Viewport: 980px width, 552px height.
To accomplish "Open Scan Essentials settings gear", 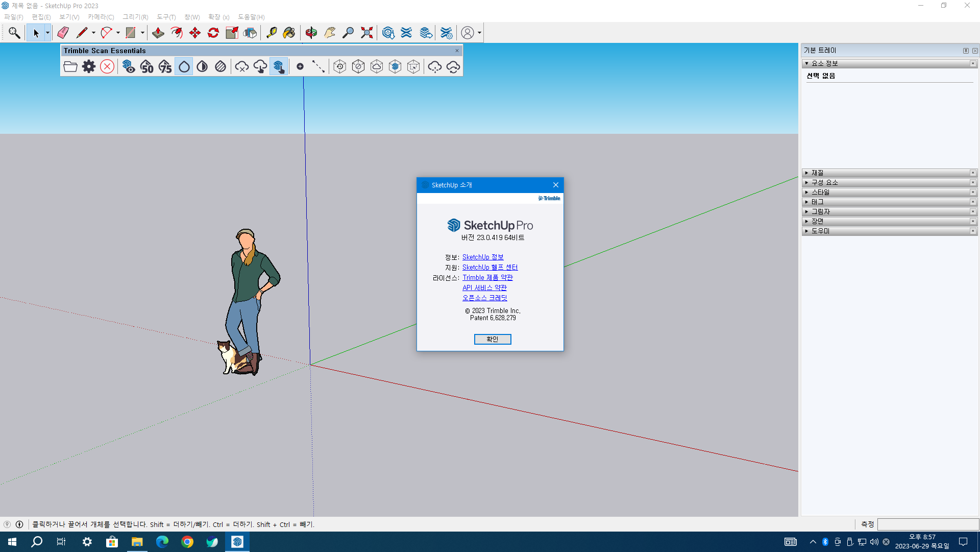I will [89, 66].
